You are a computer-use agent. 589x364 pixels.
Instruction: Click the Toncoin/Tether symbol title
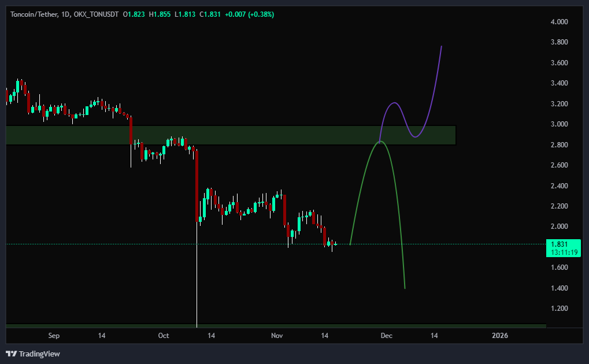[34, 13]
